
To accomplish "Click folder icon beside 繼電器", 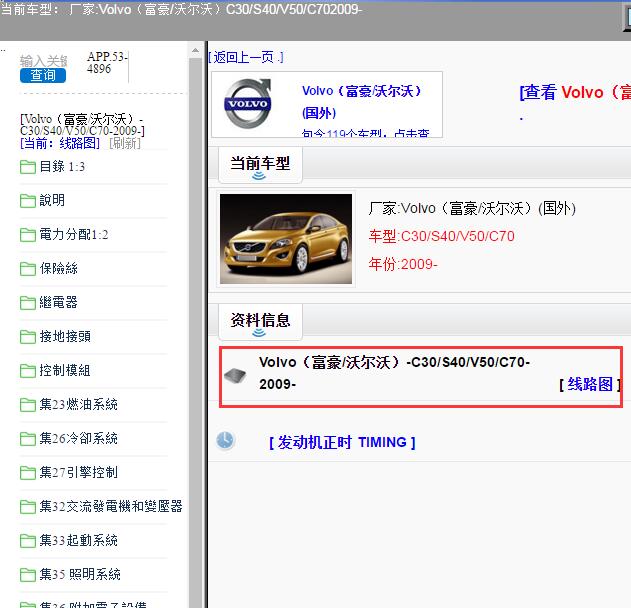I will pos(28,303).
